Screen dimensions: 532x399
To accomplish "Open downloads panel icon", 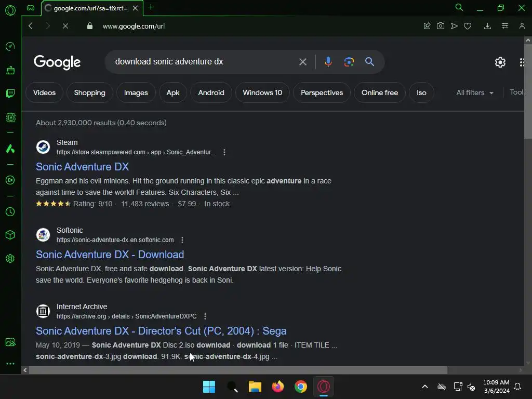I will tap(487, 26).
